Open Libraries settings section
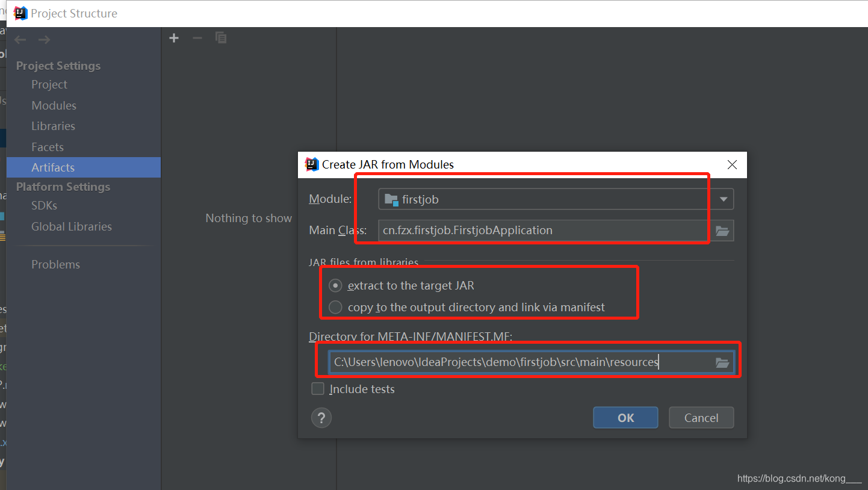Screen dimensions: 868x490 click(53, 126)
